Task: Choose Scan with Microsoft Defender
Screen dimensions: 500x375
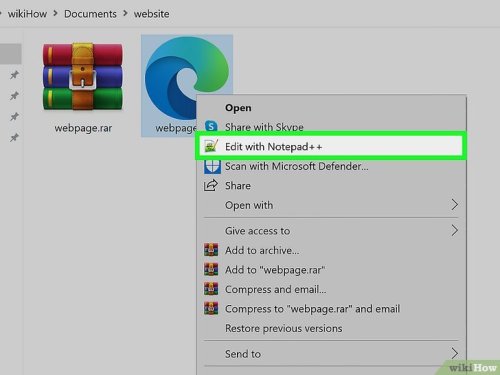Action: [297, 166]
